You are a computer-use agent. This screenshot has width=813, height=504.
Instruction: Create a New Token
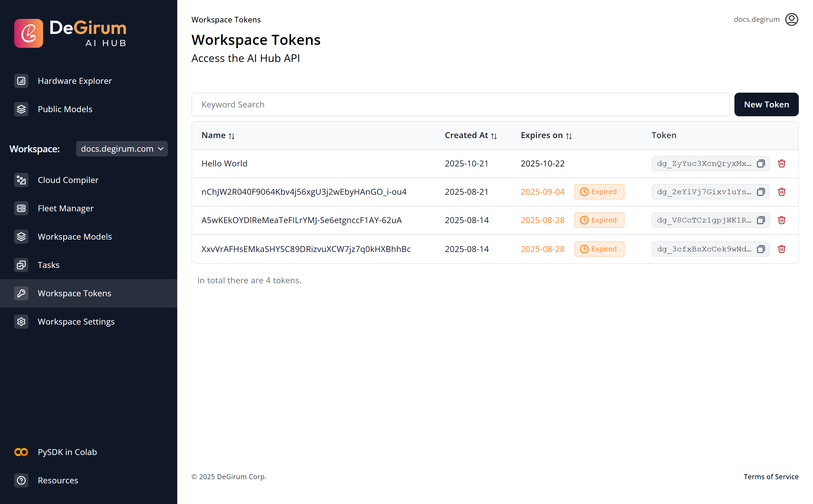tap(766, 104)
